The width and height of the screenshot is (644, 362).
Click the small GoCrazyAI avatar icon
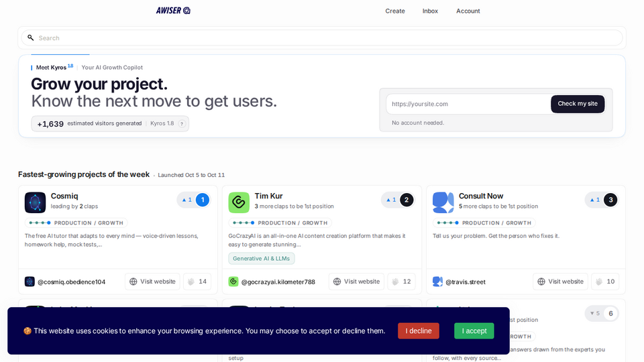[233, 282]
